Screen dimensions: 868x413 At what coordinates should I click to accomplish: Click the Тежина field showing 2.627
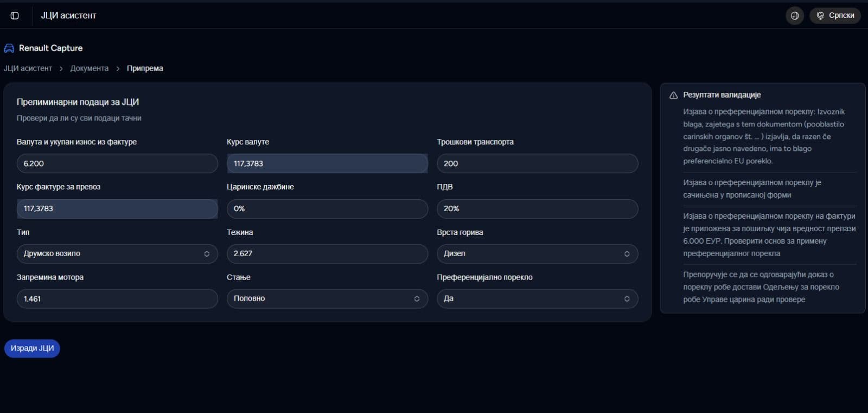point(327,254)
